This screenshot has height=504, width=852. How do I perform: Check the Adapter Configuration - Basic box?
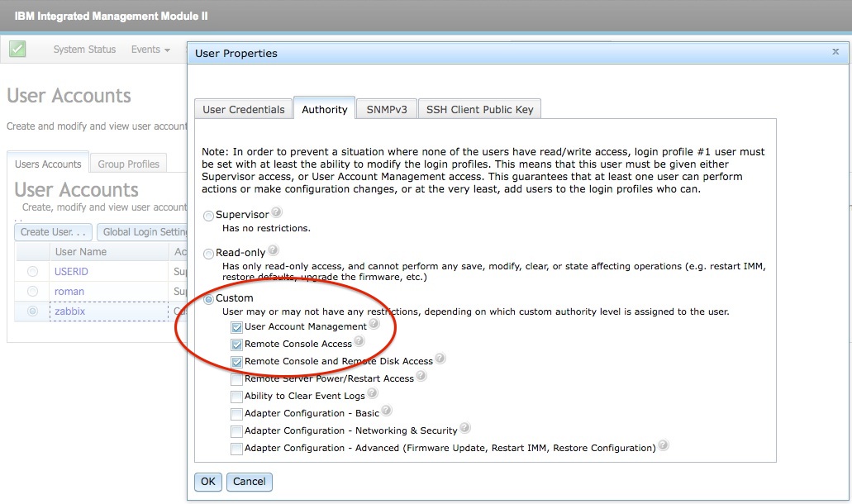click(237, 414)
